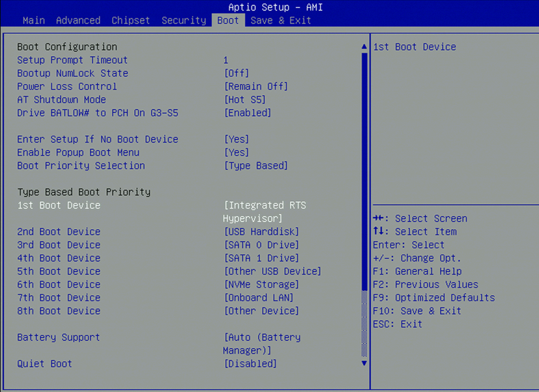Viewport: 539px width, 392px height.
Task: Open the Advanced settings tab
Action: click(78, 20)
